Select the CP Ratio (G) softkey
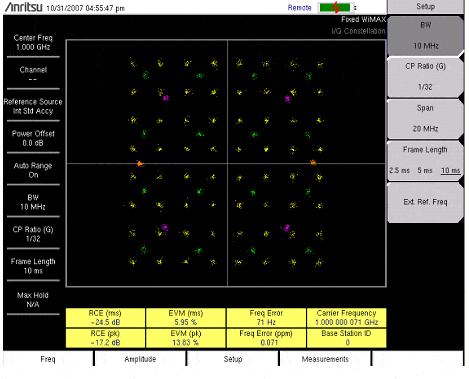The image size is (469, 379). pyautogui.click(x=425, y=77)
